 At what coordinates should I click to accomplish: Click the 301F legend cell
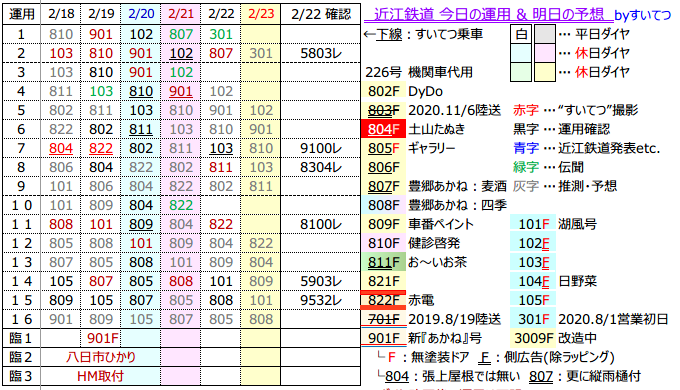click(533, 319)
